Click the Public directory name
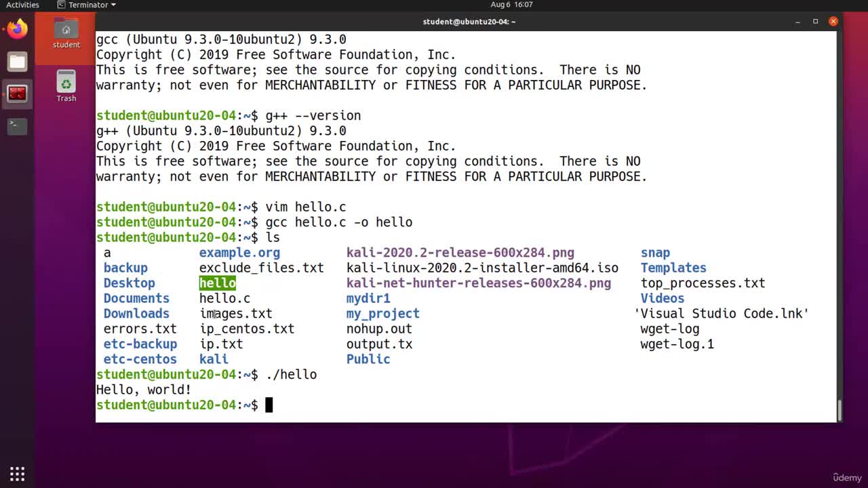The image size is (868, 488). point(368,359)
